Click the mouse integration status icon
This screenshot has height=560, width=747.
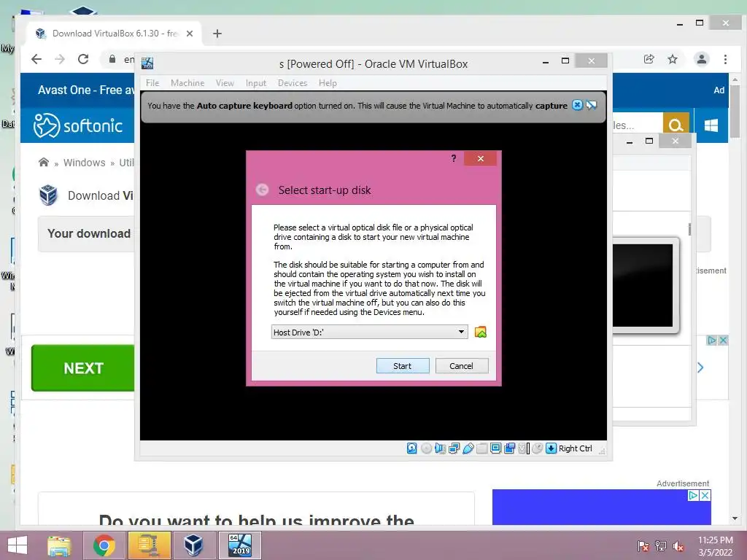(538, 448)
